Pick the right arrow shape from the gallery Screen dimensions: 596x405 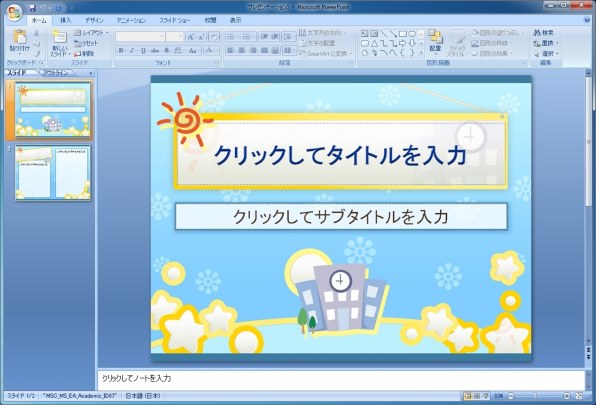tap(403, 43)
